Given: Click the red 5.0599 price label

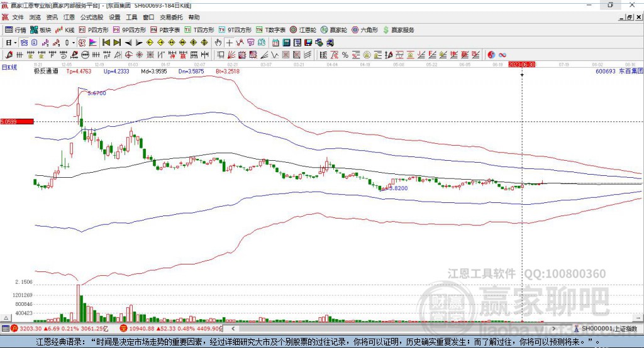Looking at the screenshot, I should pos(17,121).
